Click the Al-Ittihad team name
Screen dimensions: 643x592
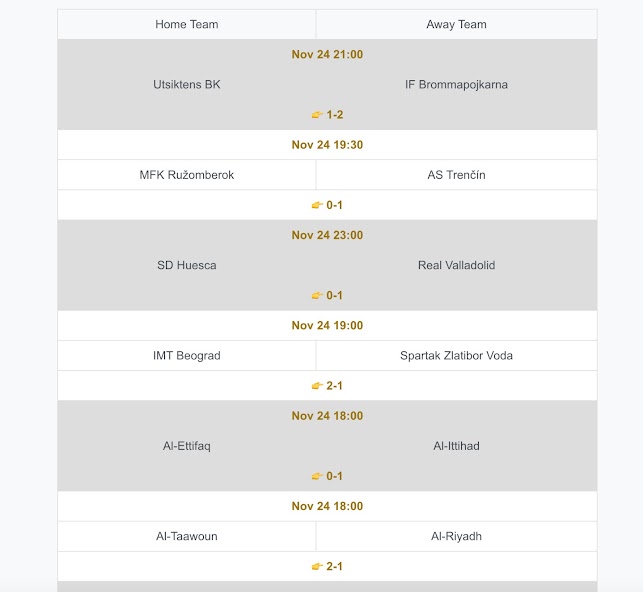tap(456, 446)
